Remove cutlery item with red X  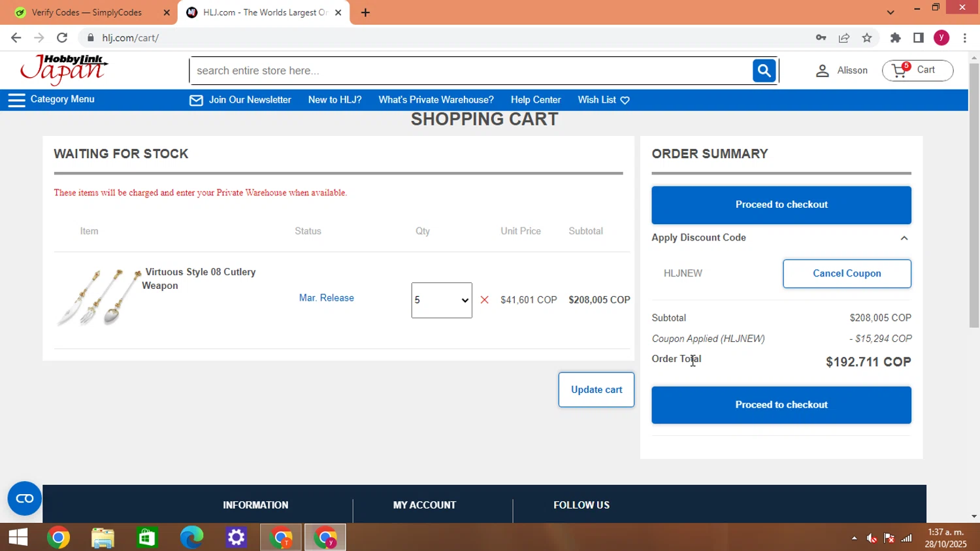point(484,300)
